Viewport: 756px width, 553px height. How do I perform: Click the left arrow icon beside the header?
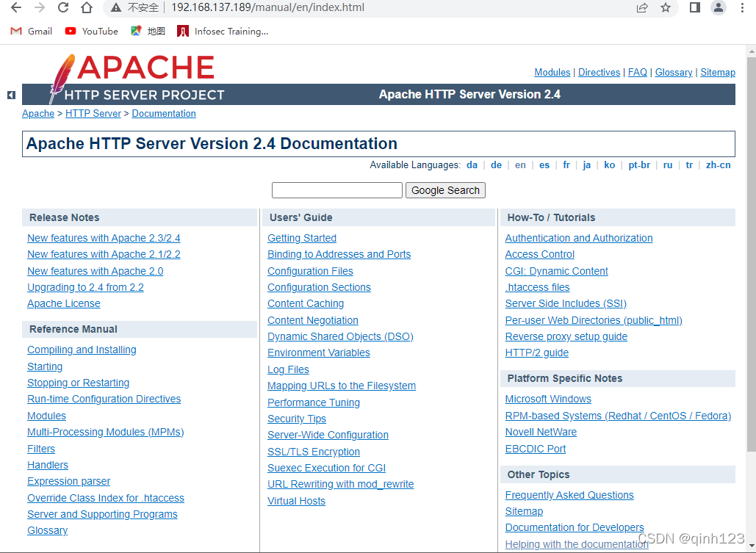[11, 95]
